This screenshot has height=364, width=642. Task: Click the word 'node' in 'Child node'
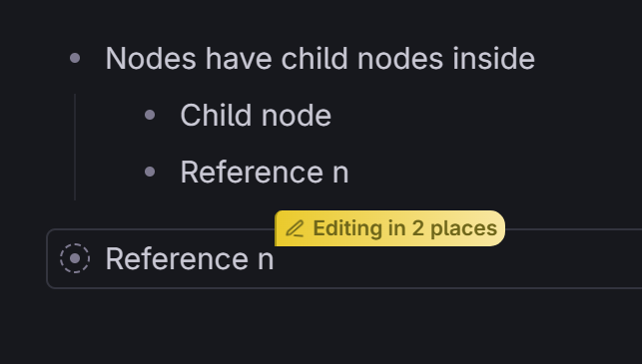(297, 116)
